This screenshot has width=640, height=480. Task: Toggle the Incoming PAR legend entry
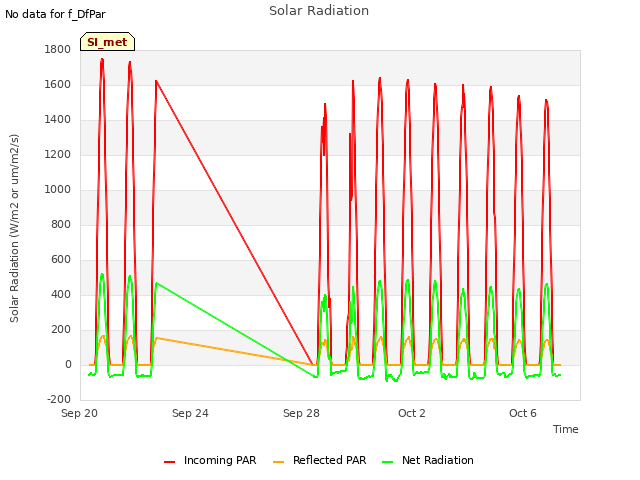[210, 460]
